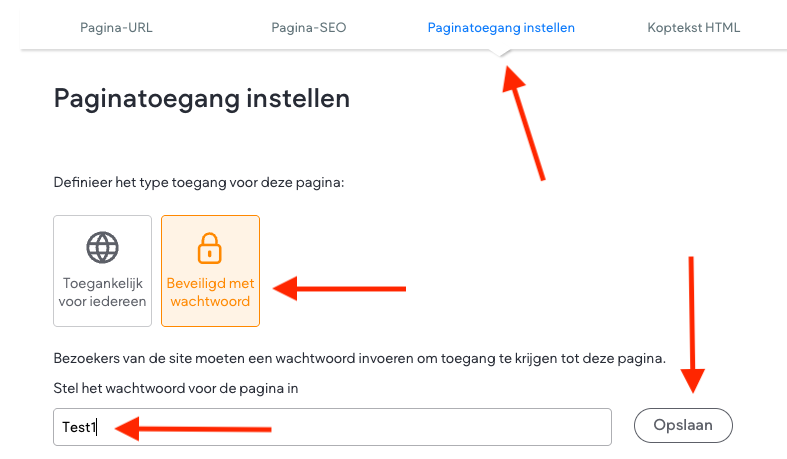787x459 pixels.
Task: Click the orange padlock icon
Action: click(x=210, y=246)
